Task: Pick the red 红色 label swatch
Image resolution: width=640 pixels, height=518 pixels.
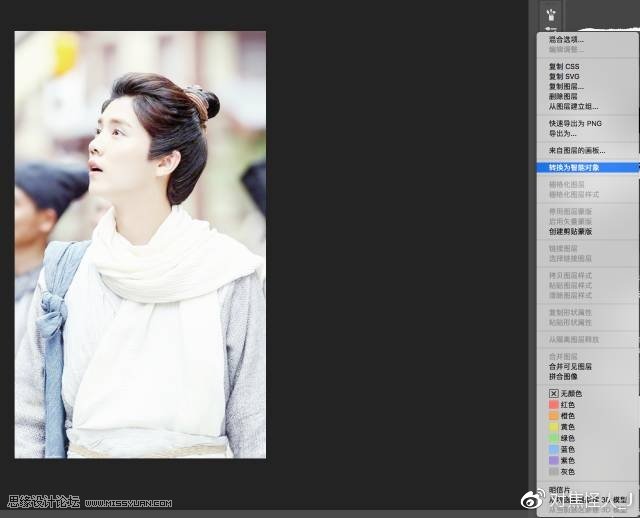Action: [562, 405]
